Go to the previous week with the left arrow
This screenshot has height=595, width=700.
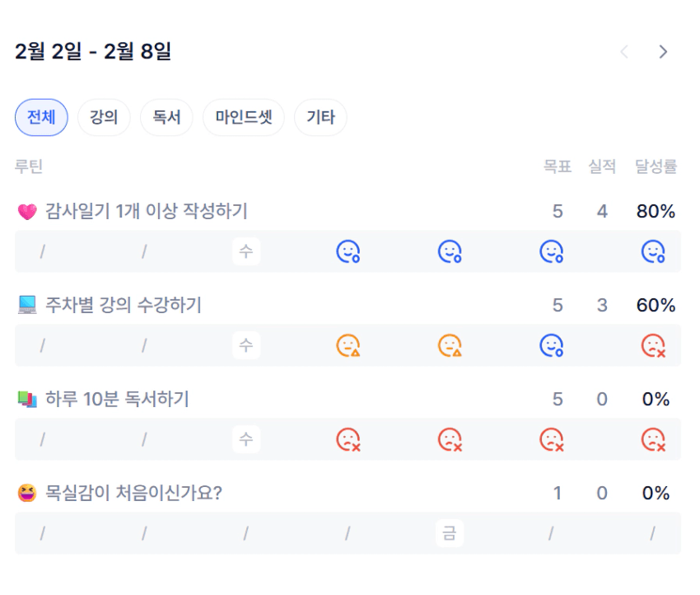624,52
